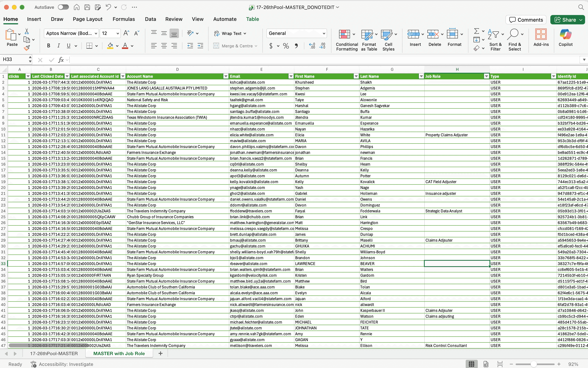Click the Format Painter brush icon
Screen dimensions: 588x368
(x=27, y=48)
